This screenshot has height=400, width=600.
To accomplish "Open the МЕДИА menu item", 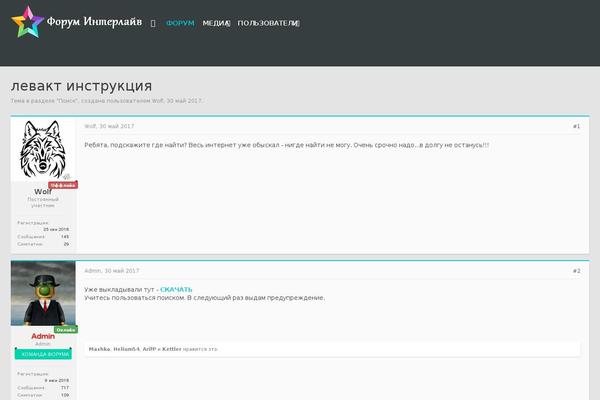I will click(215, 23).
